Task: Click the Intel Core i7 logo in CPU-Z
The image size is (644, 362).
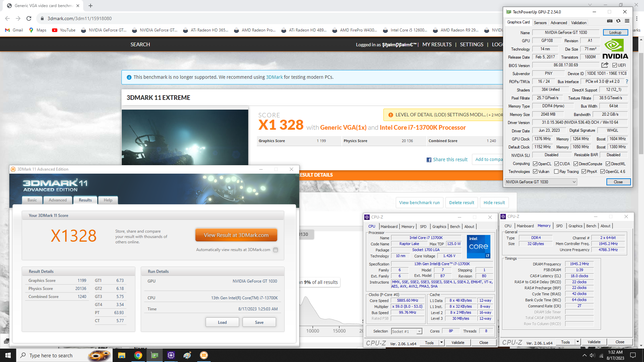Action: click(x=478, y=246)
